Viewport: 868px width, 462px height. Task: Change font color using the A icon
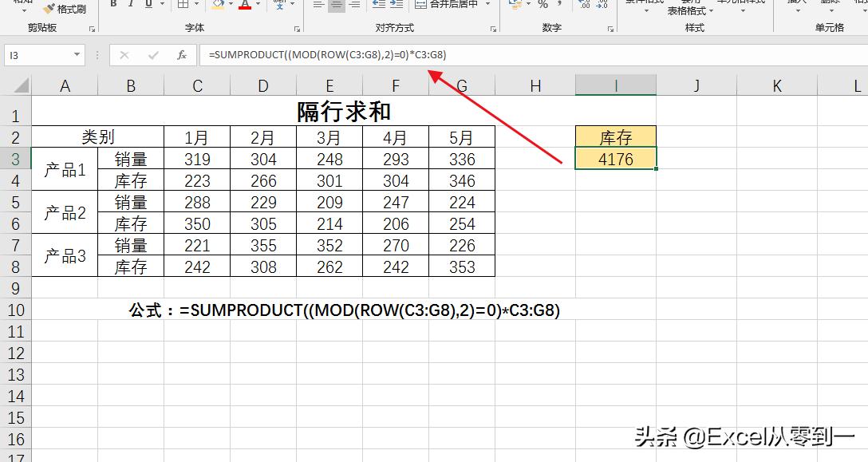tap(244, 6)
